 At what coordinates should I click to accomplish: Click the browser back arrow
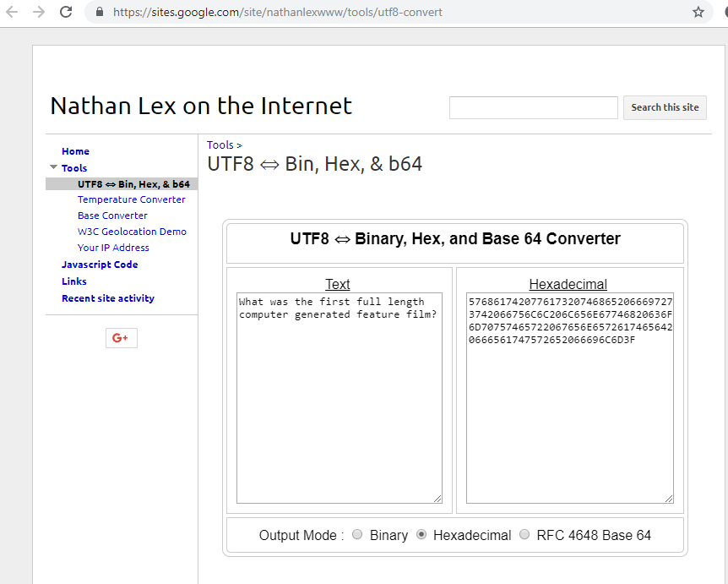click(12, 13)
